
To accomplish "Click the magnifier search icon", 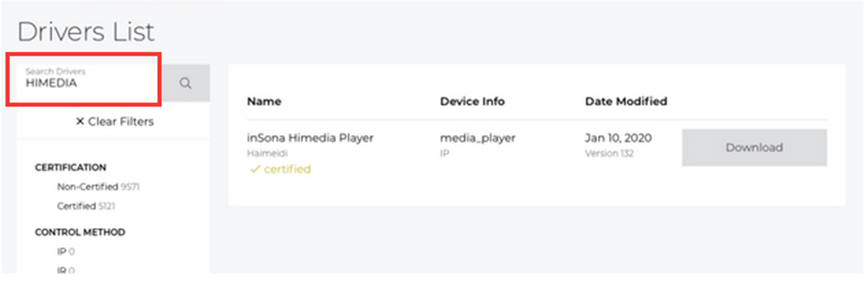I will tap(185, 83).
